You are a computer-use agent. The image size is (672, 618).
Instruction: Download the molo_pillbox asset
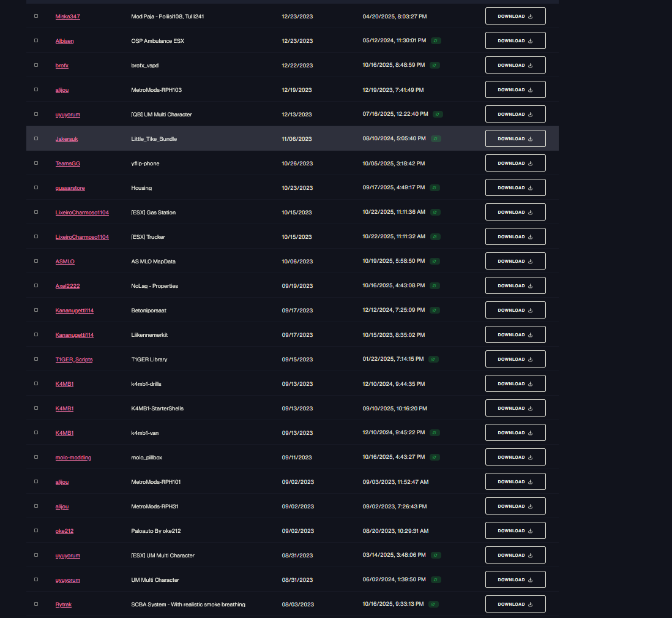[x=515, y=457]
